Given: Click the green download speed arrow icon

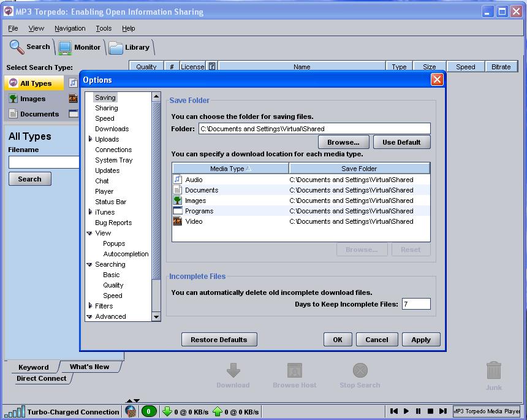Looking at the screenshot, I should (167, 411).
